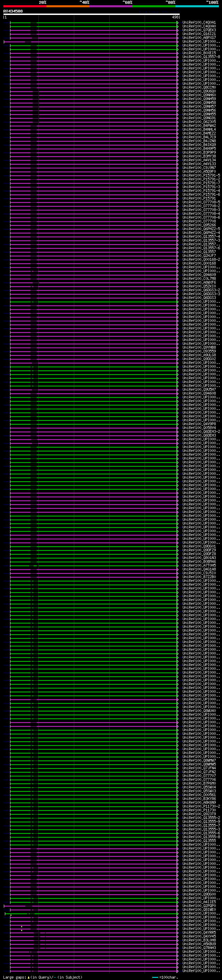The height and width of the screenshot is (980, 222).
Task: Open hit UniRef100_B0XEI5
Action: [199, 53]
